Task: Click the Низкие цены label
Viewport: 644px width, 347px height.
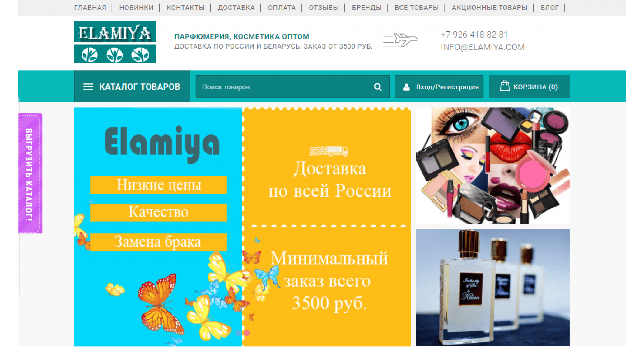Action: coord(159,185)
